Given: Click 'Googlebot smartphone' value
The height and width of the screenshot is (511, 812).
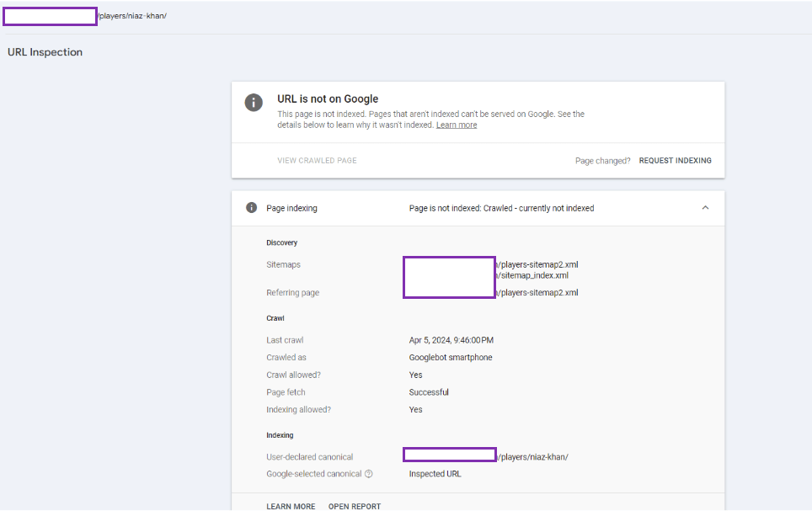Looking at the screenshot, I should coord(451,357).
